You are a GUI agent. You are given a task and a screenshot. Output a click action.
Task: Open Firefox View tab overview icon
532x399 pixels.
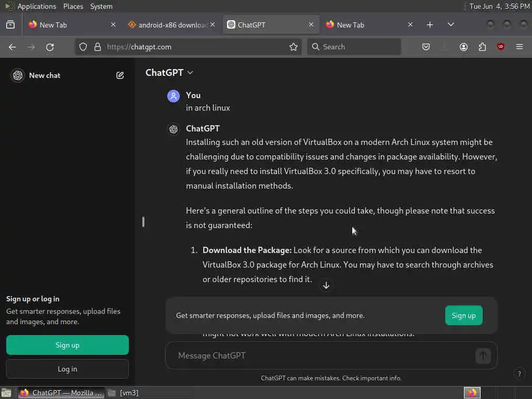coord(10,25)
